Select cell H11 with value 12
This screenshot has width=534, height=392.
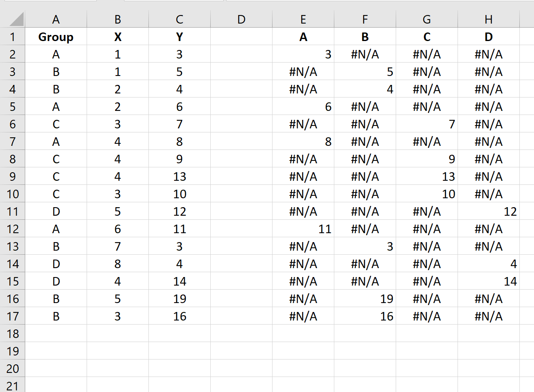coord(488,211)
